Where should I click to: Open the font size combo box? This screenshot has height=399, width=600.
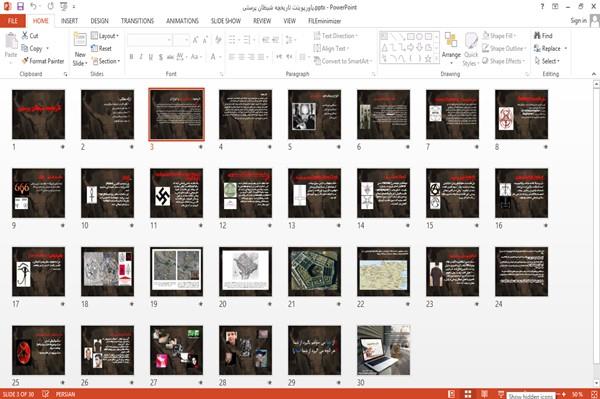181,40
